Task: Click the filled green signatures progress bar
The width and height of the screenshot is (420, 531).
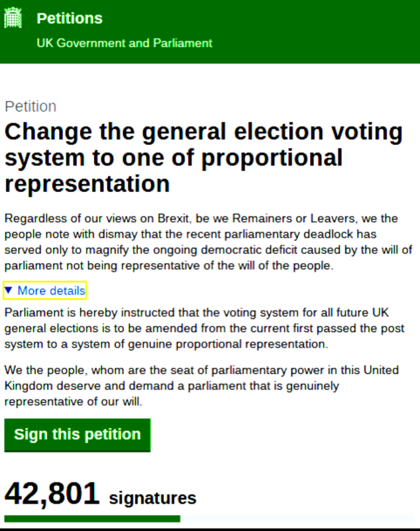Action: pyautogui.click(x=92, y=518)
